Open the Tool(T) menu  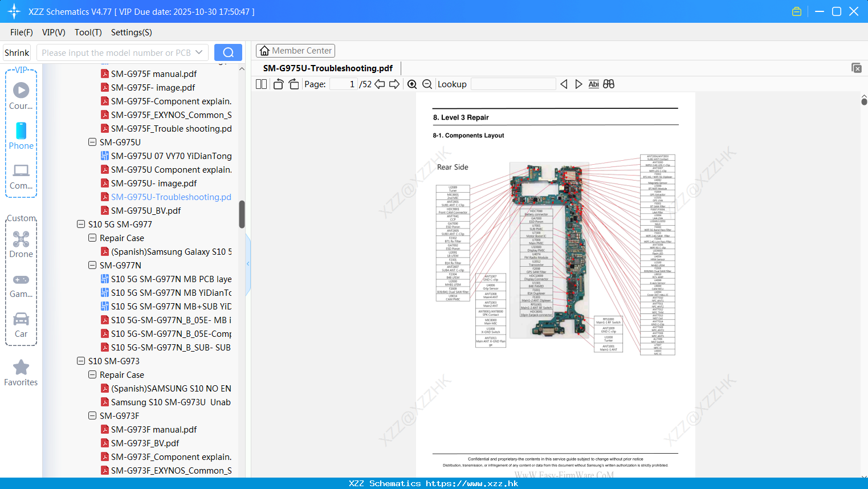coord(88,32)
